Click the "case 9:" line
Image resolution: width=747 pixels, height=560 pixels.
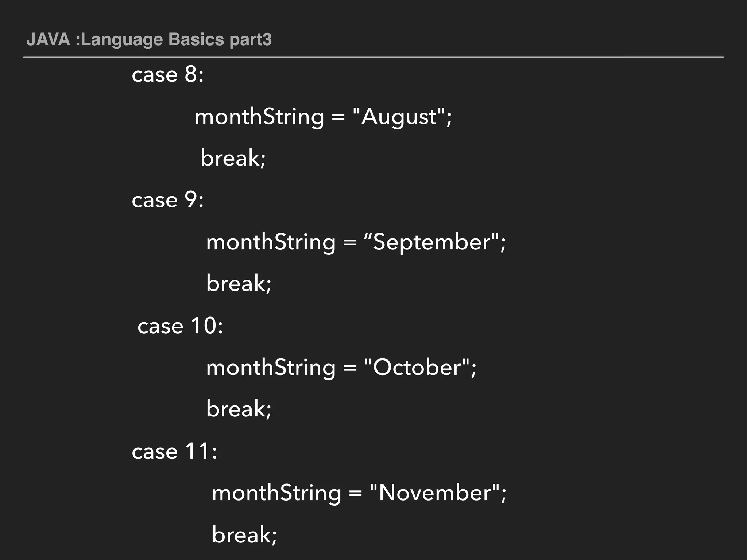[167, 200]
